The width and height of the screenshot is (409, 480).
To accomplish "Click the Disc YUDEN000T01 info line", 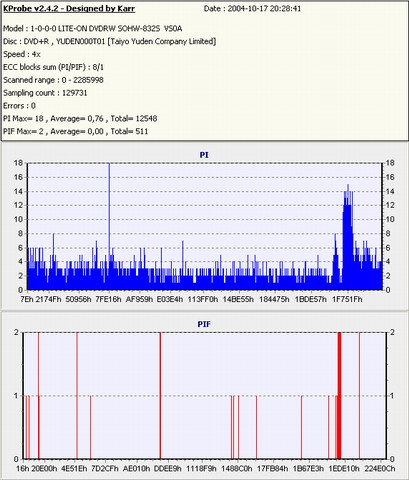I will pyautogui.click(x=110, y=42).
